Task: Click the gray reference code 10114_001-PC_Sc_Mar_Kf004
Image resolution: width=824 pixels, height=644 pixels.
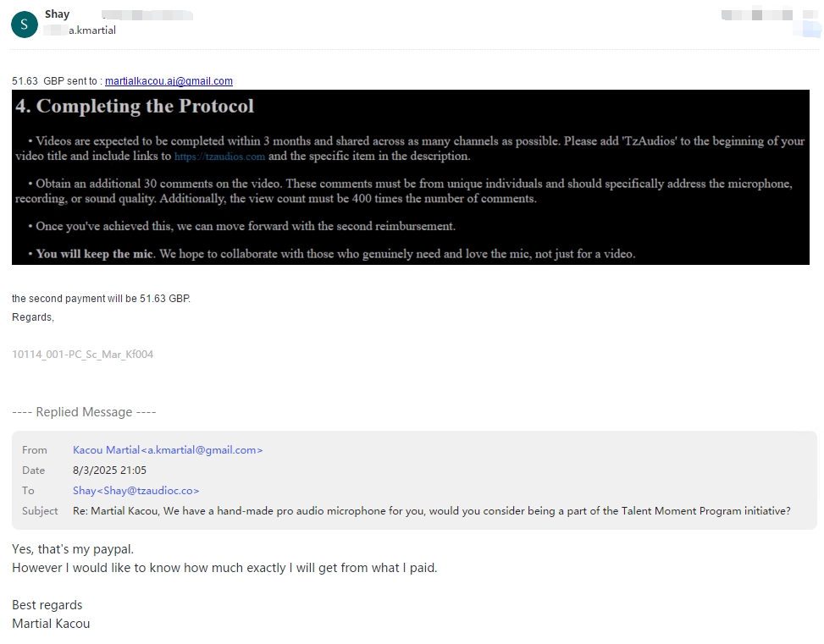Action: (82, 354)
